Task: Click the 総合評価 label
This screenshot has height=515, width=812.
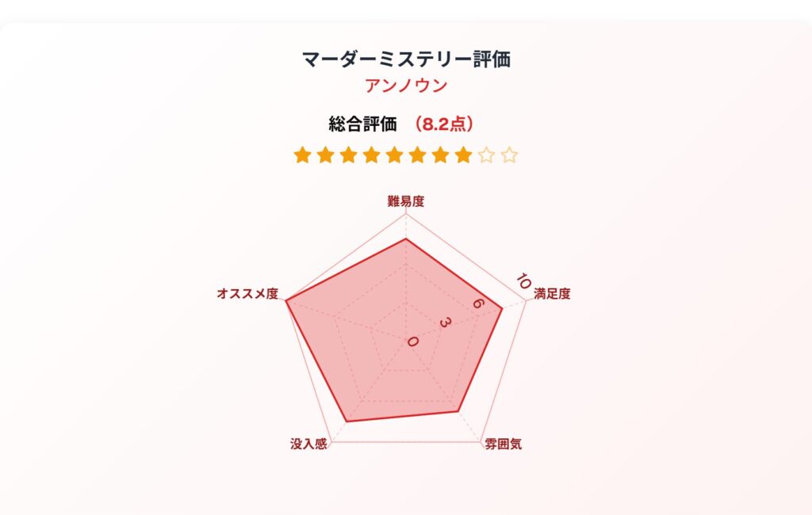Action: pyautogui.click(x=362, y=124)
